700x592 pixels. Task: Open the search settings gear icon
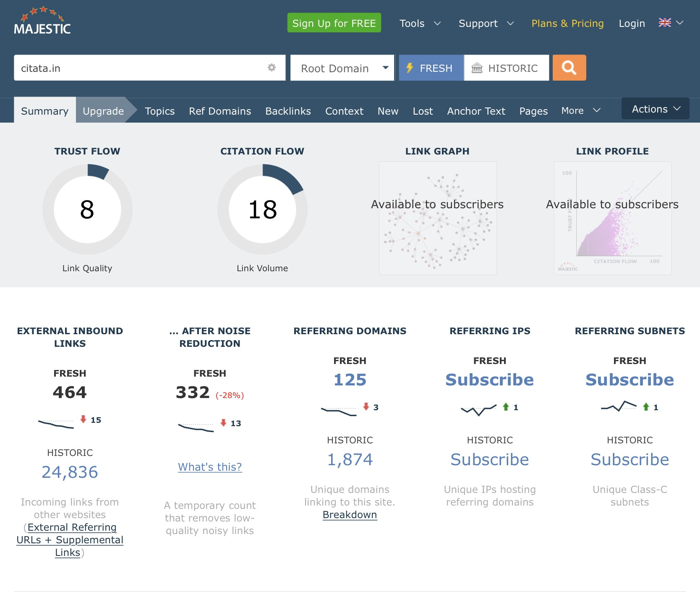tap(272, 68)
